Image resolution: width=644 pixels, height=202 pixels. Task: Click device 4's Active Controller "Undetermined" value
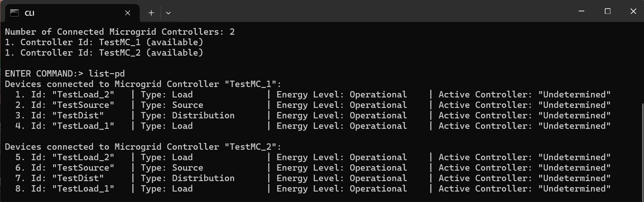pos(574,126)
